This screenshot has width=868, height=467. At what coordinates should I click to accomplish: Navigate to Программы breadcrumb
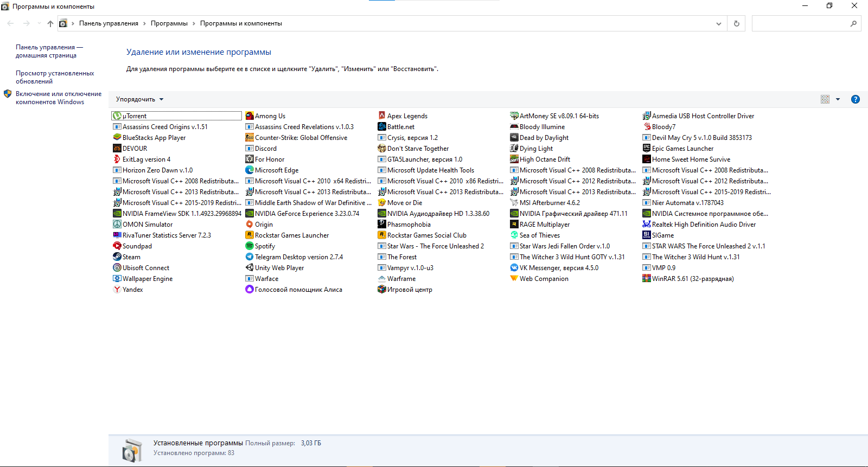pos(169,23)
